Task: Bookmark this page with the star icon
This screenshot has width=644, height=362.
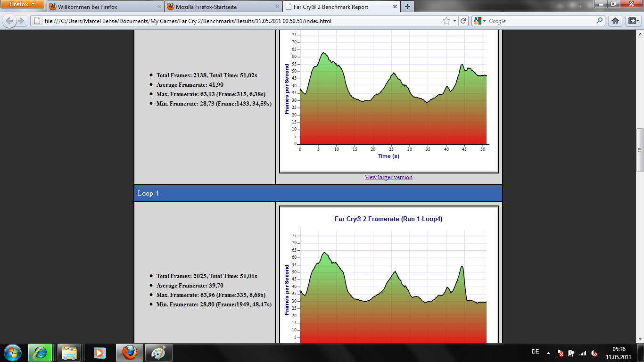Action: [x=446, y=21]
